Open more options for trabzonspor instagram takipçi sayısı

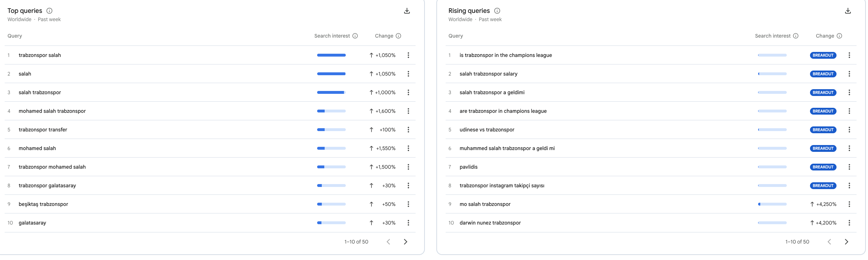tap(849, 186)
